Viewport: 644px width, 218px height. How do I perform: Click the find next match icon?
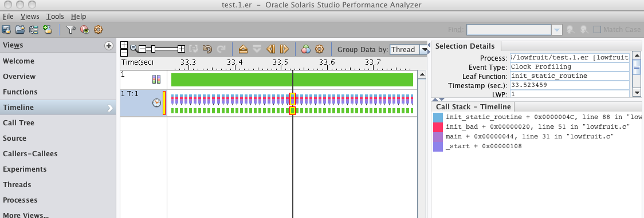pos(584,30)
